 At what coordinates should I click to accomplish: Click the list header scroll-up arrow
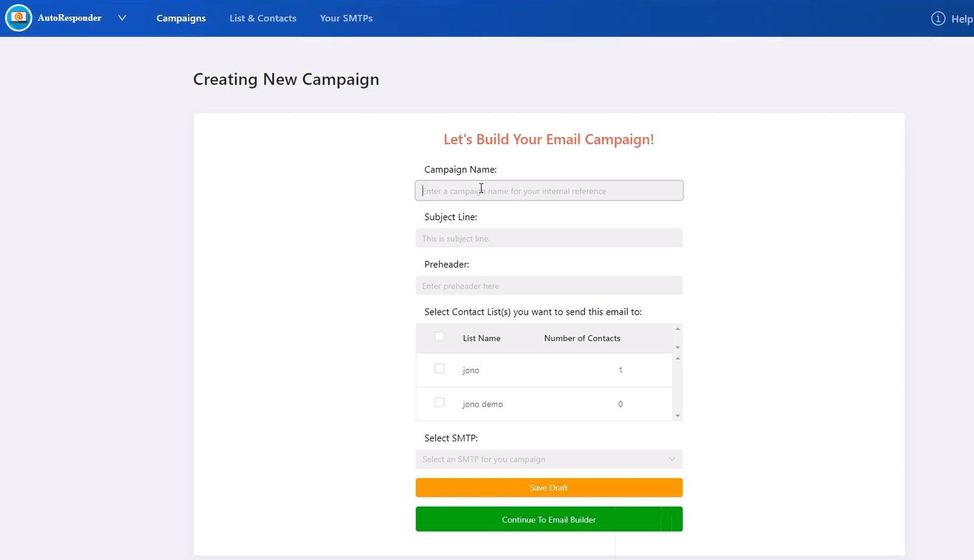click(678, 329)
